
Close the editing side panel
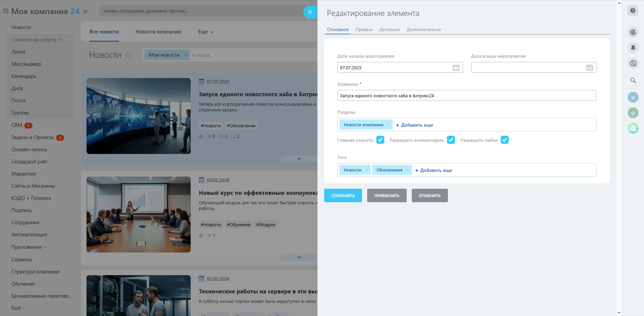310,12
